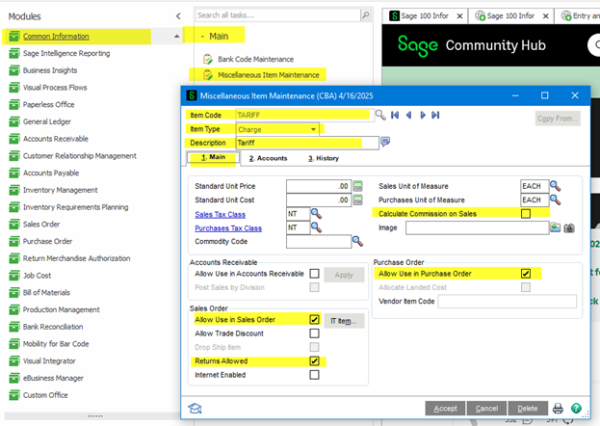
Task: Open the Commodity Code lookup icon
Action: click(357, 241)
